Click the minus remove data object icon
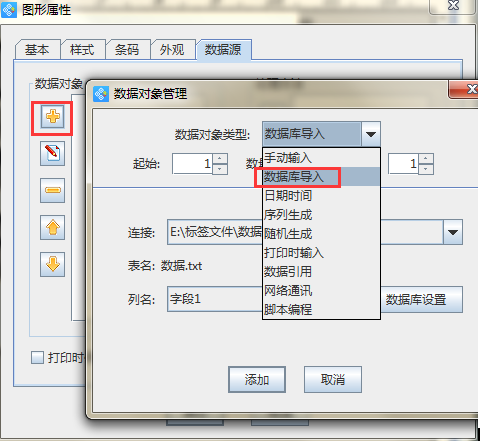Viewport: 480px width, 441px height. (x=52, y=190)
